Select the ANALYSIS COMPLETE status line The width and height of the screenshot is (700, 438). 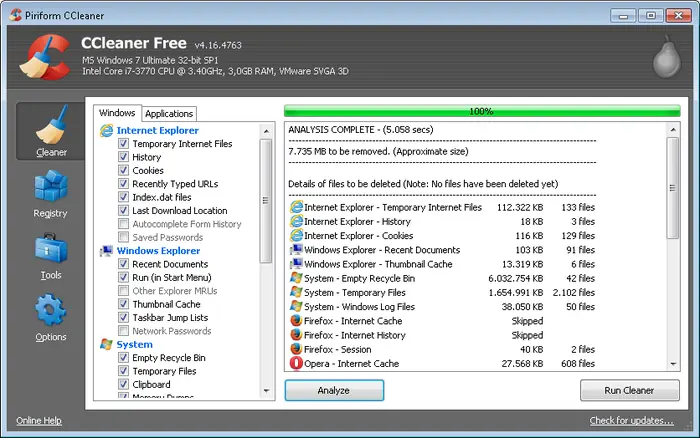point(361,129)
